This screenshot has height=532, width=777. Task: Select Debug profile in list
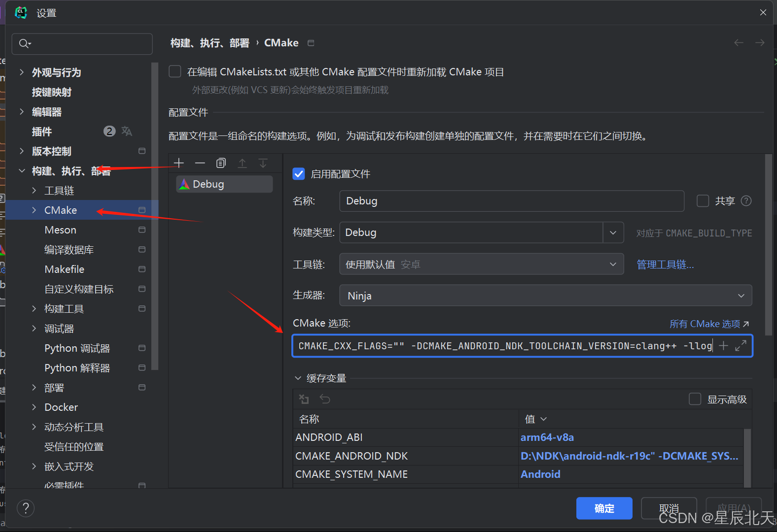tap(224, 184)
